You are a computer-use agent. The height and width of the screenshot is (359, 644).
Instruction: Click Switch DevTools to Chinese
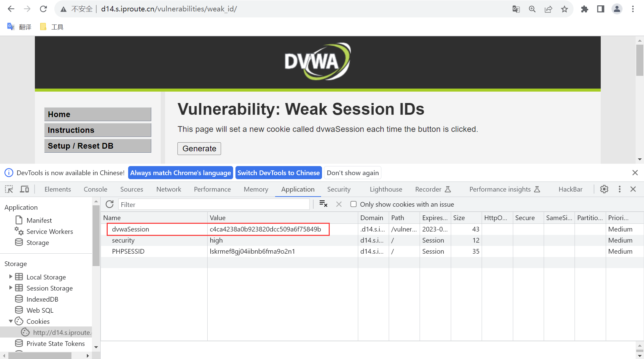pyautogui.click(x=278, y=173)
